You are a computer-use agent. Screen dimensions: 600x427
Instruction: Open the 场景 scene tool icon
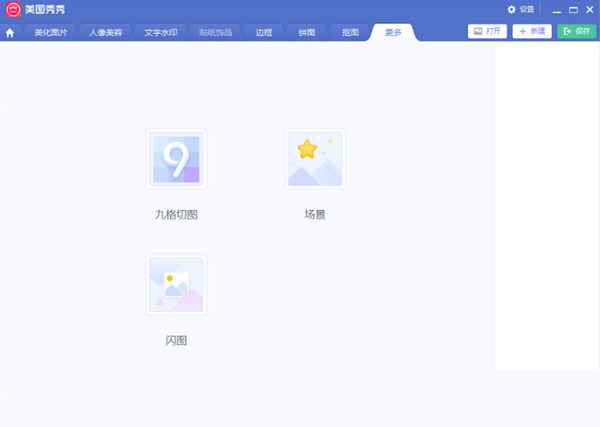pyautogui.click(x=315, y=159)
